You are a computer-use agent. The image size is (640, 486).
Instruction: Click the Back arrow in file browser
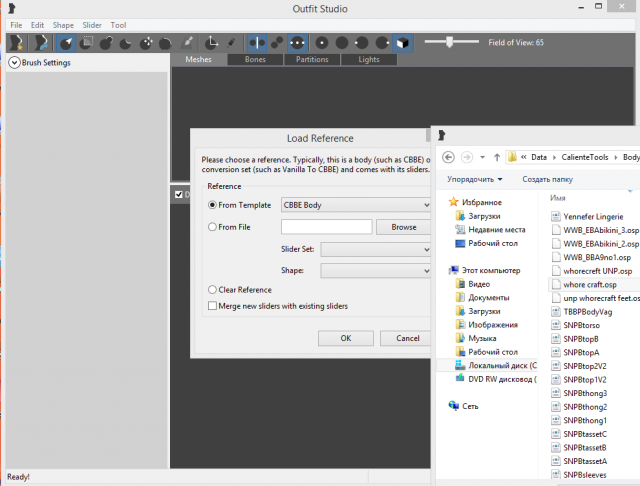tap(448, 157)
